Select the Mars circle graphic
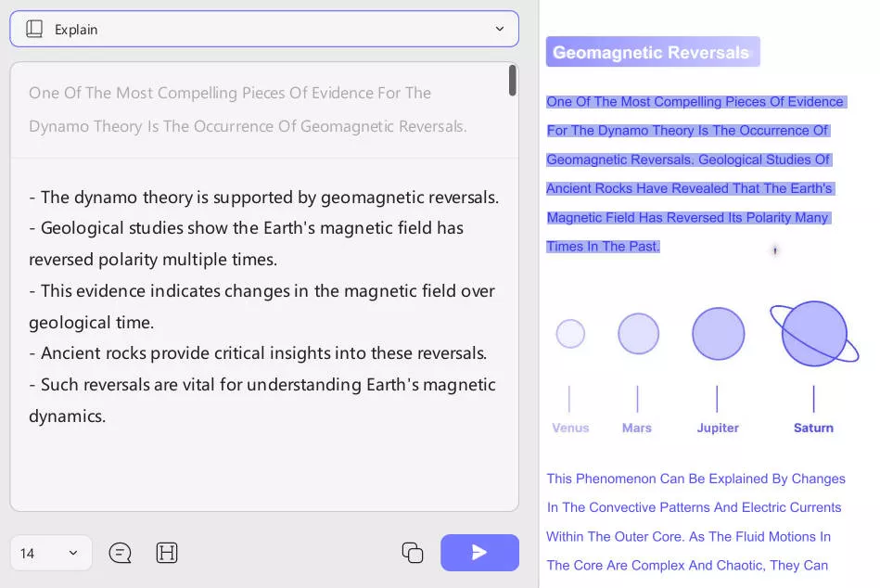 click(x=638, y=334)
